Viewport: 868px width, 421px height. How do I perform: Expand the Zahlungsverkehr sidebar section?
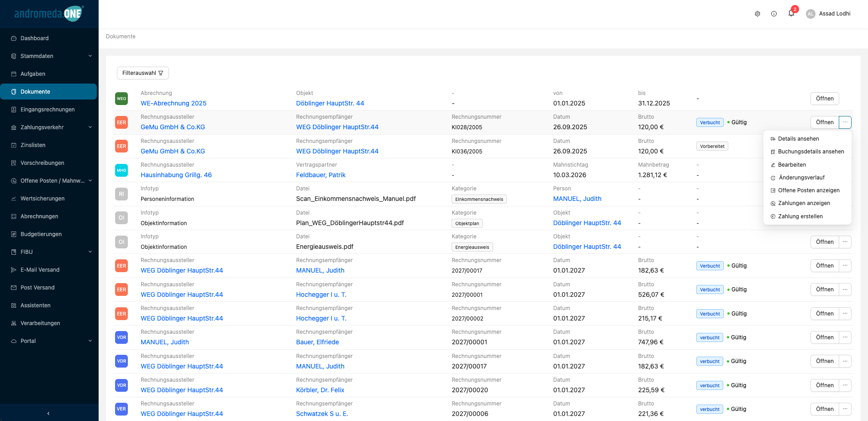coord(48,127)
